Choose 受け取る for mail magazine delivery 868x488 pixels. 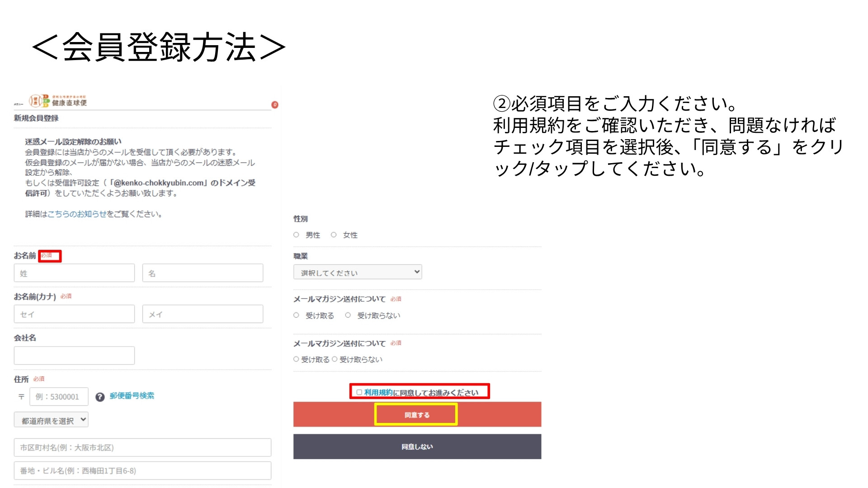tap(296, 315)
